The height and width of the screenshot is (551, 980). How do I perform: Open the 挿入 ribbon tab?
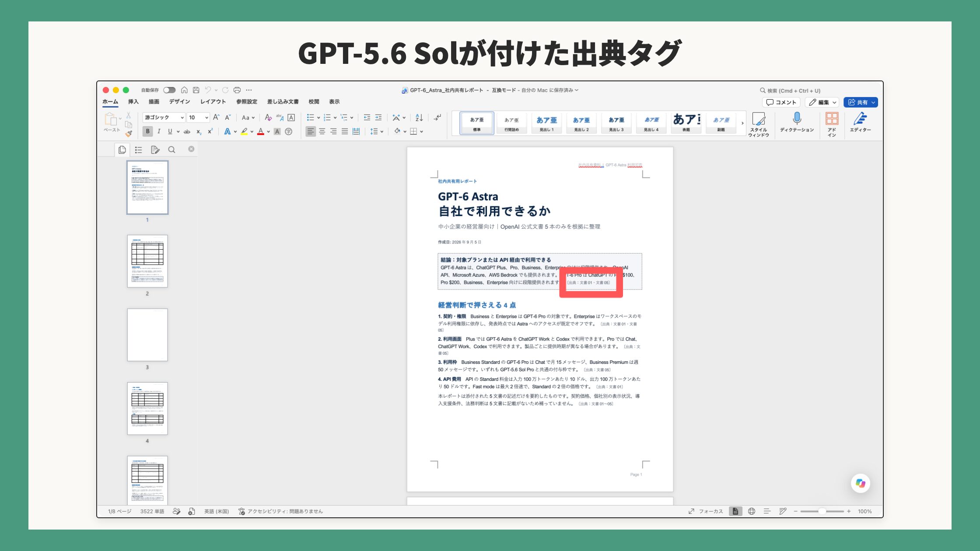pos(133,101)
